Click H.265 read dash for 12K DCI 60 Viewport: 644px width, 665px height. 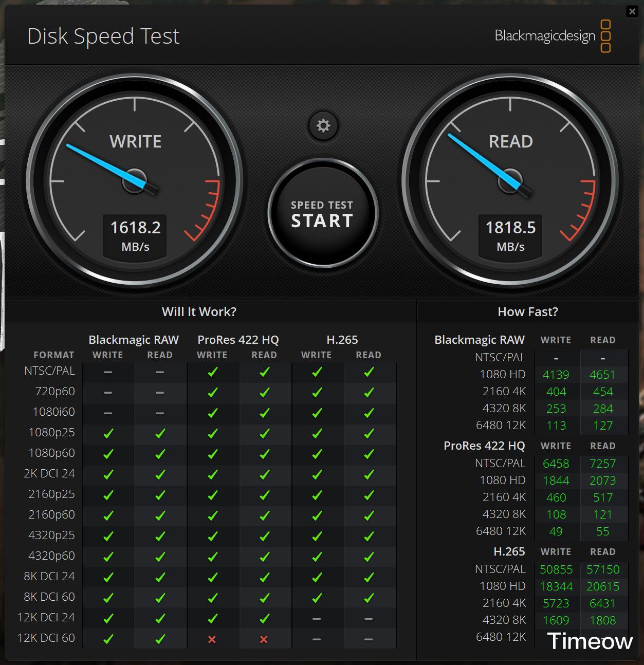tap(369, 639)
